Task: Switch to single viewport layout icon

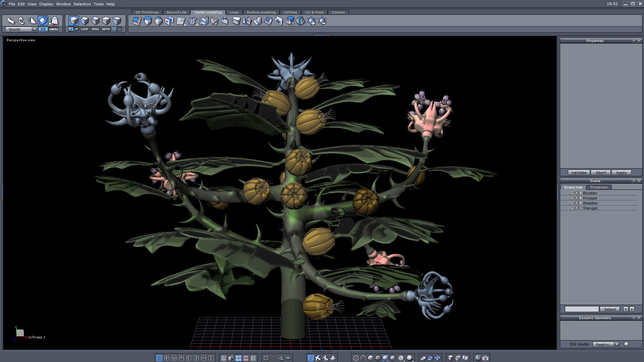Action: (x=159, y=358)
